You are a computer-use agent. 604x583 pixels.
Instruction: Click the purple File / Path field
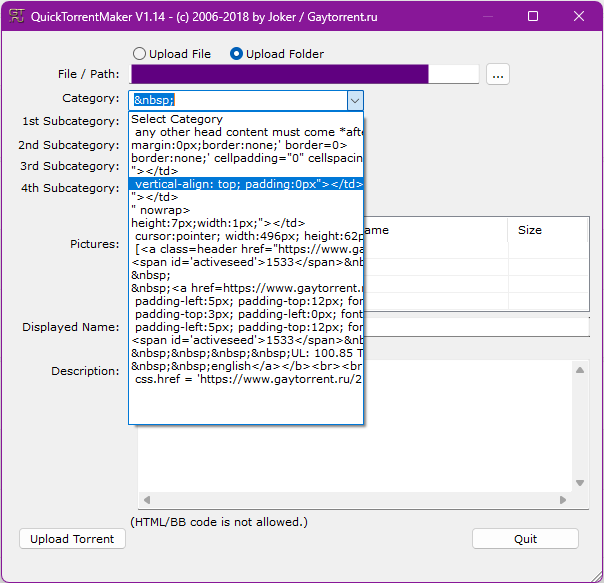(280, 74)
